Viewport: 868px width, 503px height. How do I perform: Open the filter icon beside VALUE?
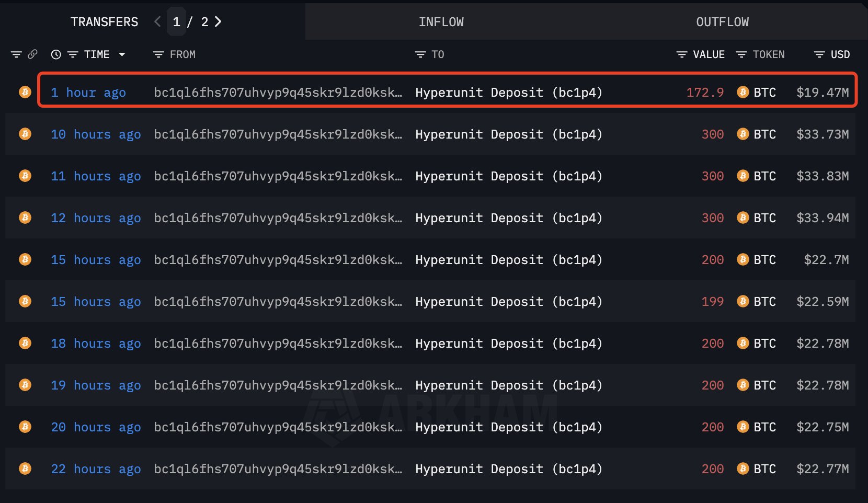pyautogui.click(x=682, y=54)
